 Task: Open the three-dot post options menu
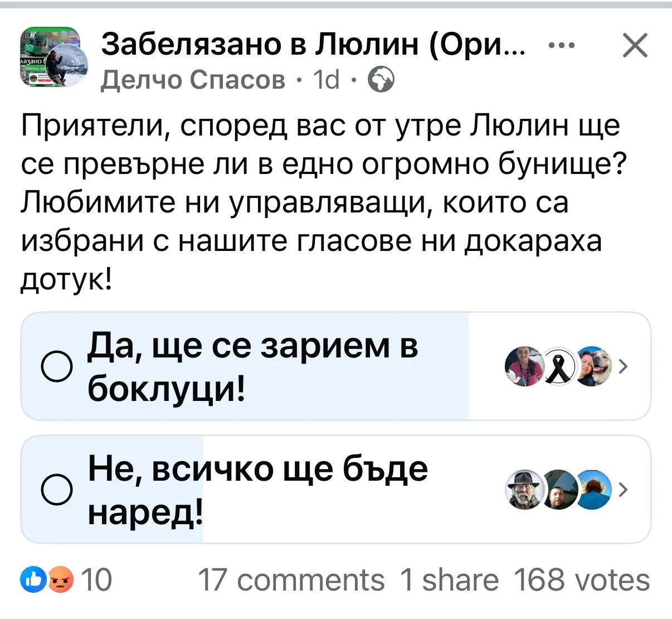click(562, 46)
